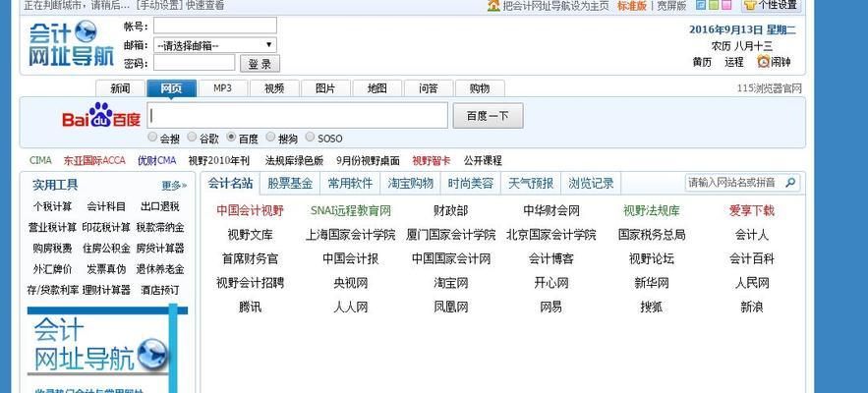Click the 个性设置 button
Screen dimensions: 868x393
click(x=773, y=6)
